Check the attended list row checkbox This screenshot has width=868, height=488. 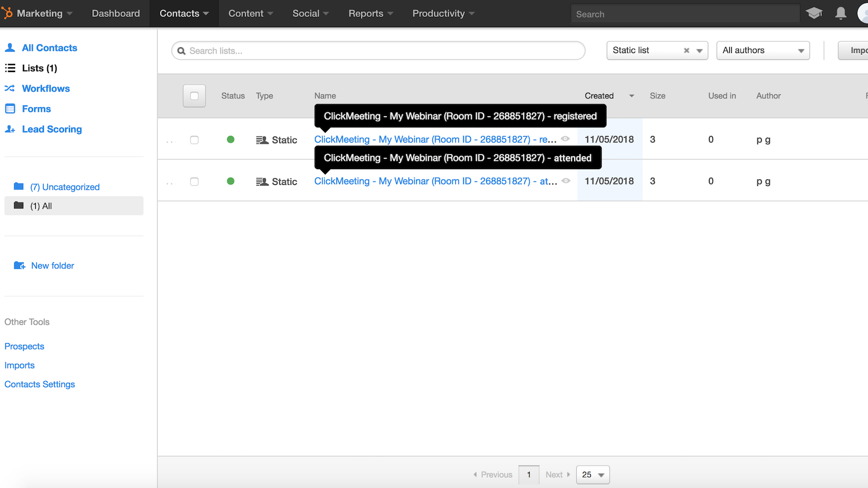point(194,182)
